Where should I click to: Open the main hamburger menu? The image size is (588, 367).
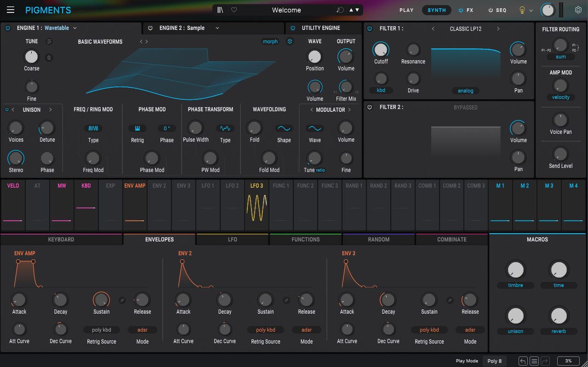pos(11,10)
